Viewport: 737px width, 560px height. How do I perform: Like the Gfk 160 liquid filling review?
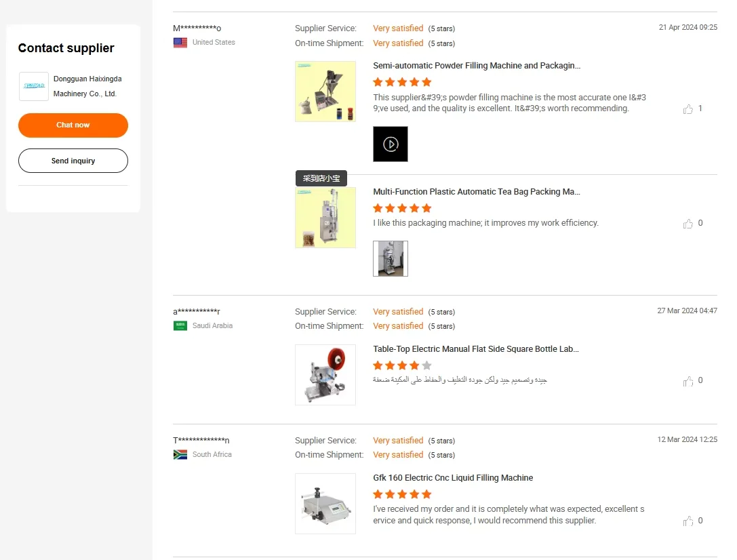point(688,521)
